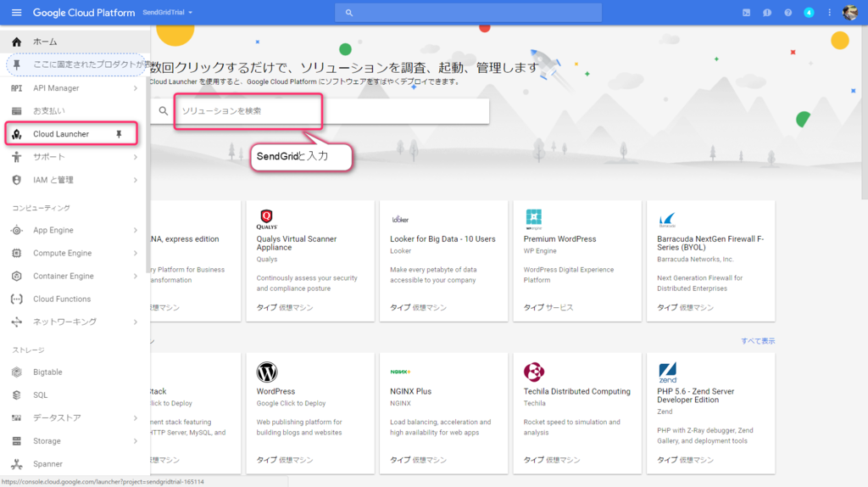This screenshot has width=868, height=487.
Task: Click the Bigtable icon
Action: tap(17, 372)
